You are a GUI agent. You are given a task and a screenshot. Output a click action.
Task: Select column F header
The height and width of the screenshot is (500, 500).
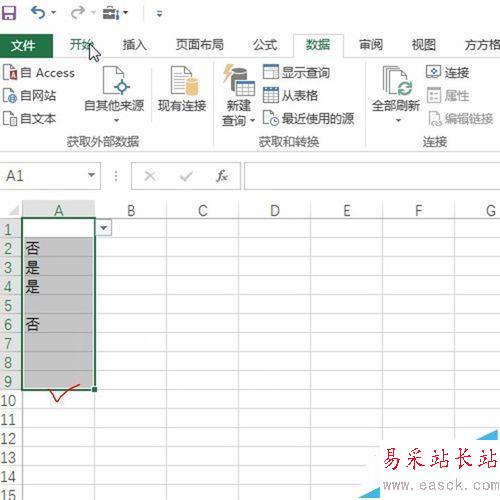419,210
